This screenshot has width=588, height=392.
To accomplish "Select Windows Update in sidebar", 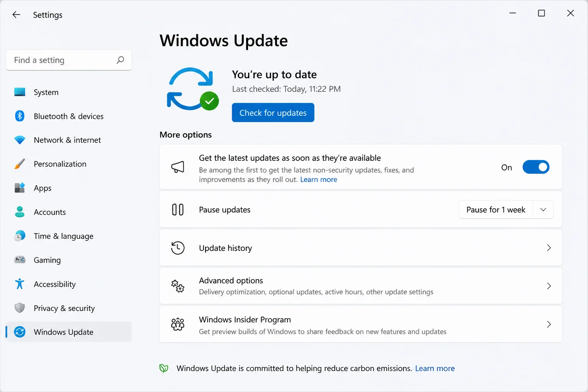I will pyautogui.click(x=69, y=332).
